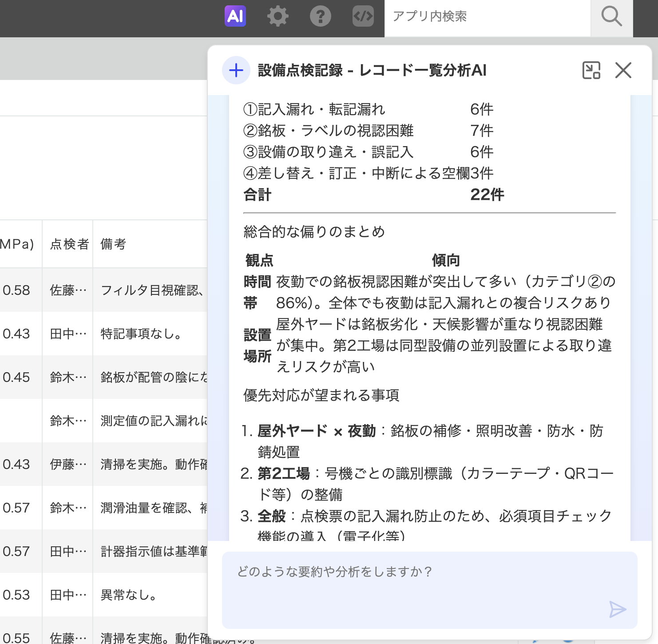
Task: Click the 観点 table header
Action: pos(259,260)
